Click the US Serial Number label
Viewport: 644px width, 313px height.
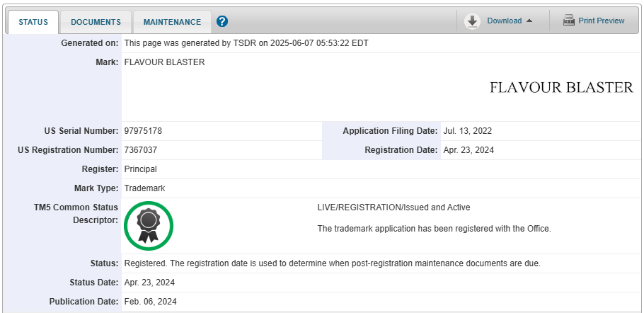81,131
